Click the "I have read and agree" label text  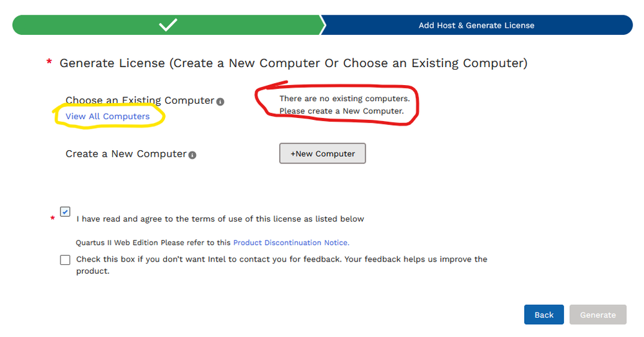[x=220, y=219]
